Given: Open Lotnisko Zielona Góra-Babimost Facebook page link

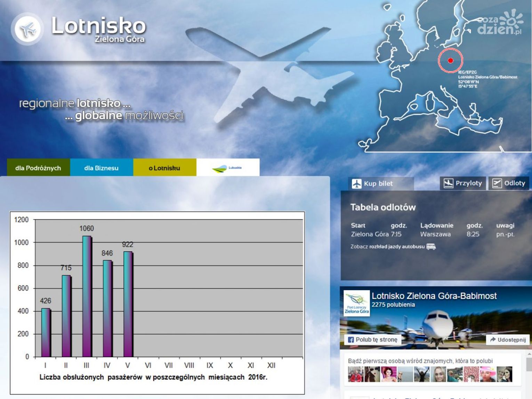Looking at the screenshot, I should (x=434, y=296).
